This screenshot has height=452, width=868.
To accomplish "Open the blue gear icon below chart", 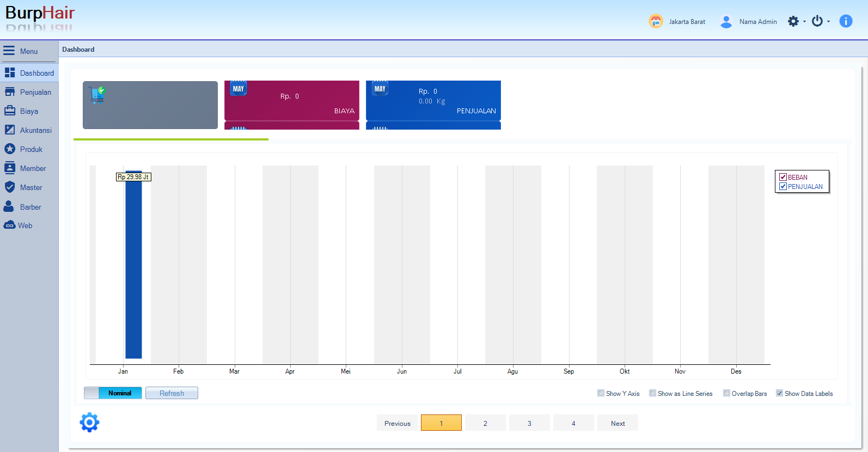I will pyautogui.click(x=89, y=422).
